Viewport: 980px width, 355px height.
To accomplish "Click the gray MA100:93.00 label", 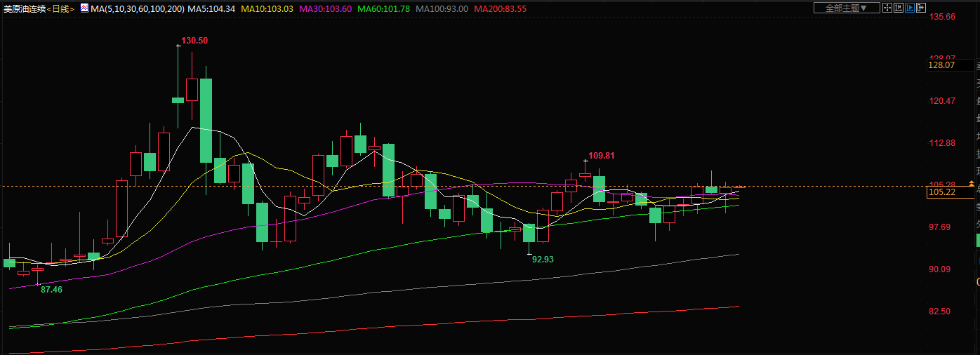I will 442,8.
